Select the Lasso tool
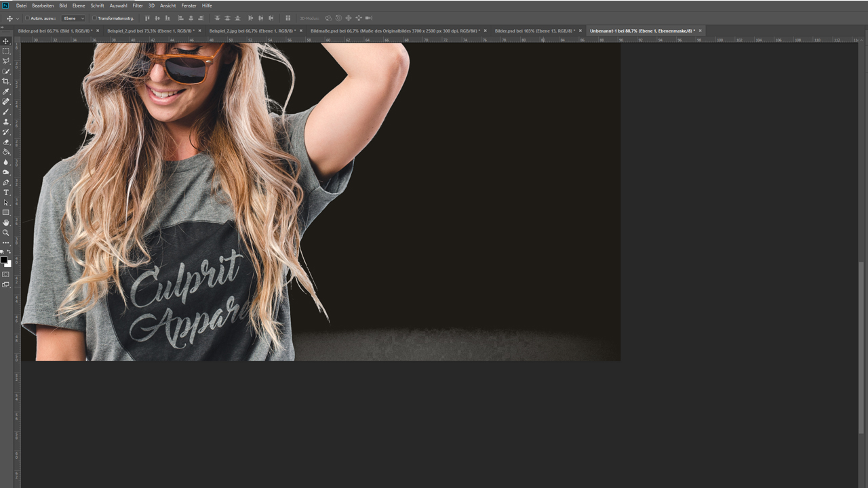 pos(6,61)
